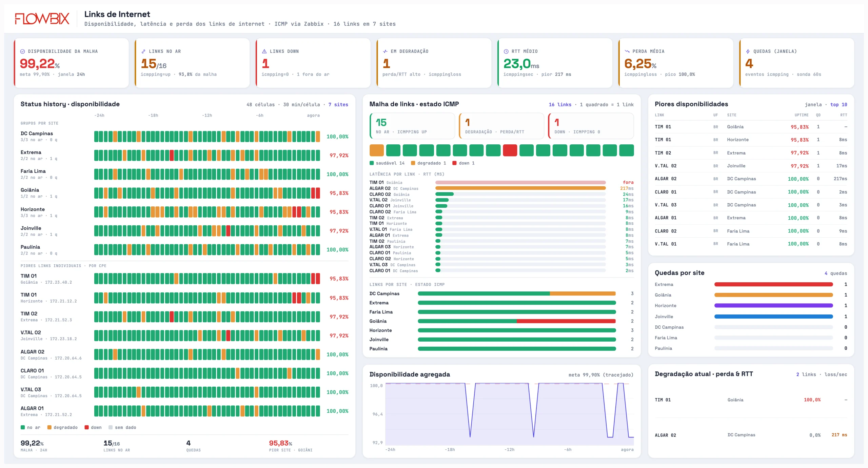The width and height of the screenshot is (868, 468).
Task: Click ALGAR 02 '217 ms' degradation value
Action: (839, 435)
